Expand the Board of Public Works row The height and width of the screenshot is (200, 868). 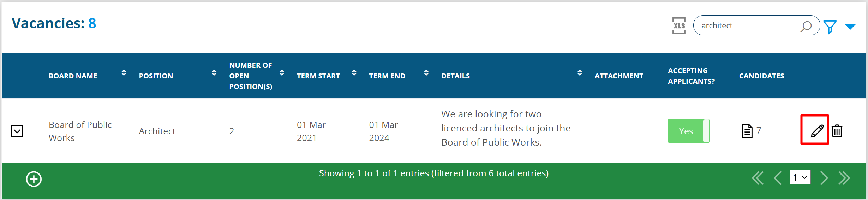click(17, 131)
